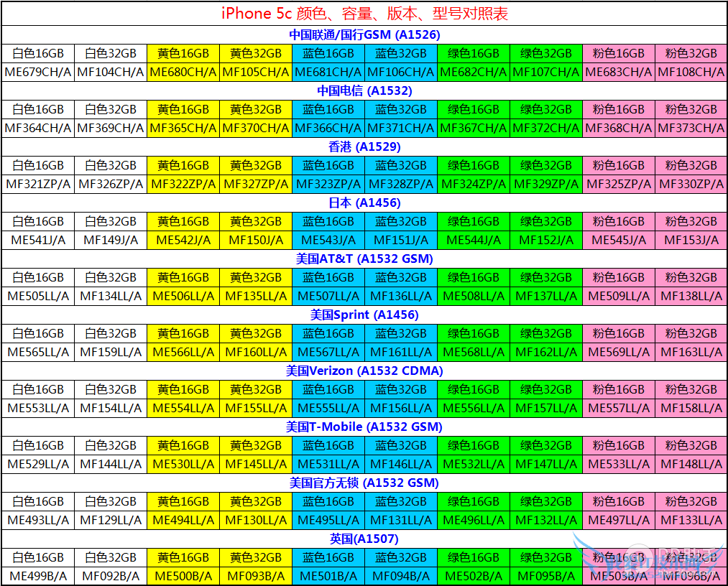Screen dimensions: 728x586
Task: Click yellow cell MF150J/A
Action: pyautogui.click(x=256, y=241)
